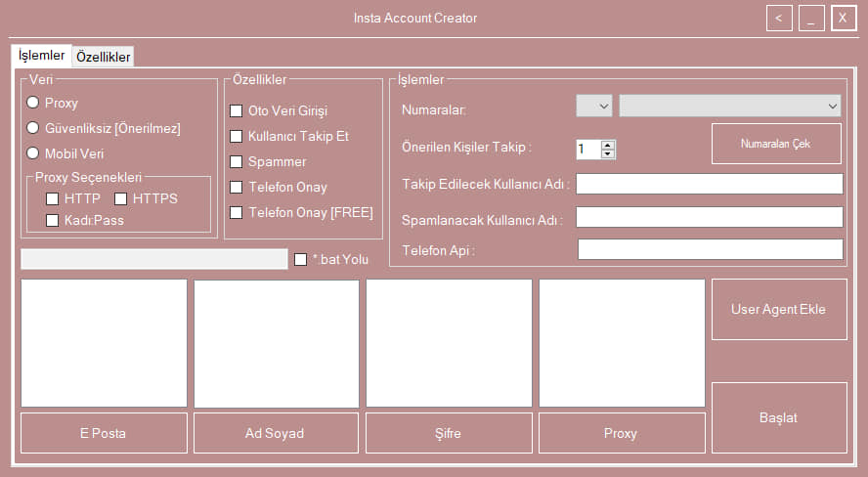Click the list box above Ad Soyad

click(x=277, y=344)
